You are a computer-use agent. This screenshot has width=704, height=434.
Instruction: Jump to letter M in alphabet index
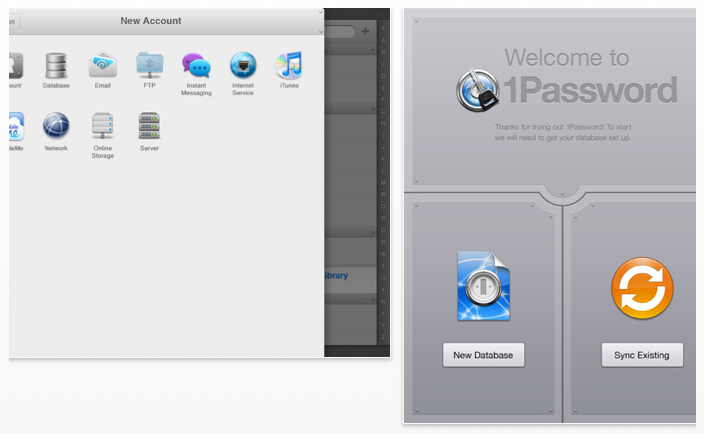pos(383,183)
